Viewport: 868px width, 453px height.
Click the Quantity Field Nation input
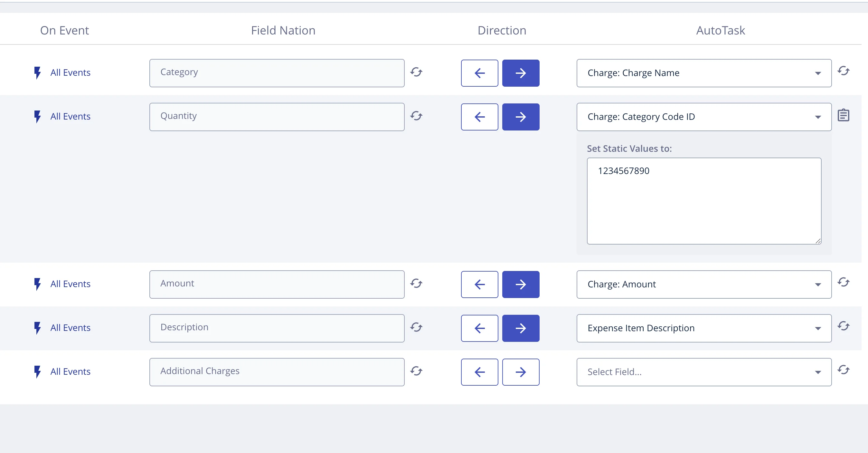277,117
